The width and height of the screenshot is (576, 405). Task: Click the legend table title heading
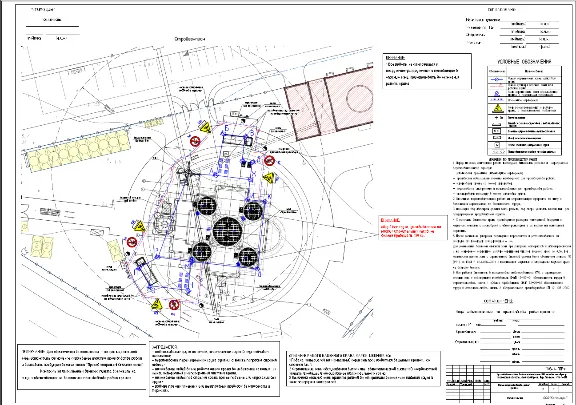tap(524, 61)
